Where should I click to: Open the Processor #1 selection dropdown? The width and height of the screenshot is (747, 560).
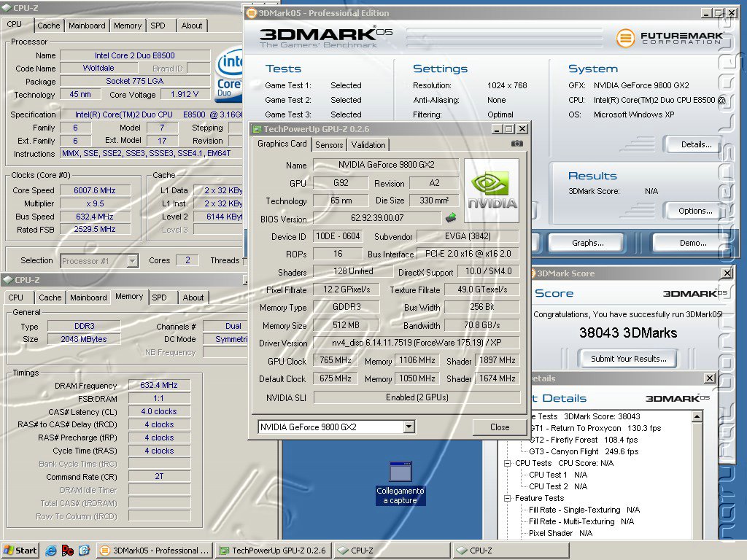(x=133, y=260)
